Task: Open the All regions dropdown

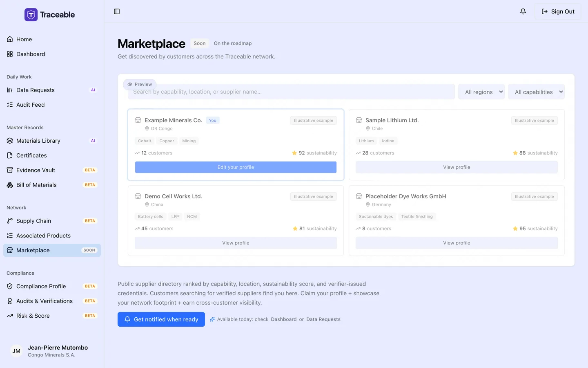Action: 481,92
